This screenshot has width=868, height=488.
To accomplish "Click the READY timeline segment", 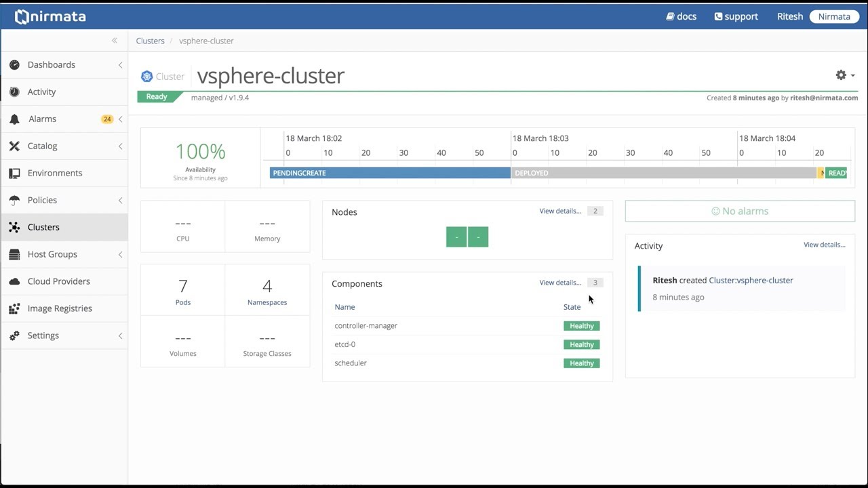I will point(836,173).
